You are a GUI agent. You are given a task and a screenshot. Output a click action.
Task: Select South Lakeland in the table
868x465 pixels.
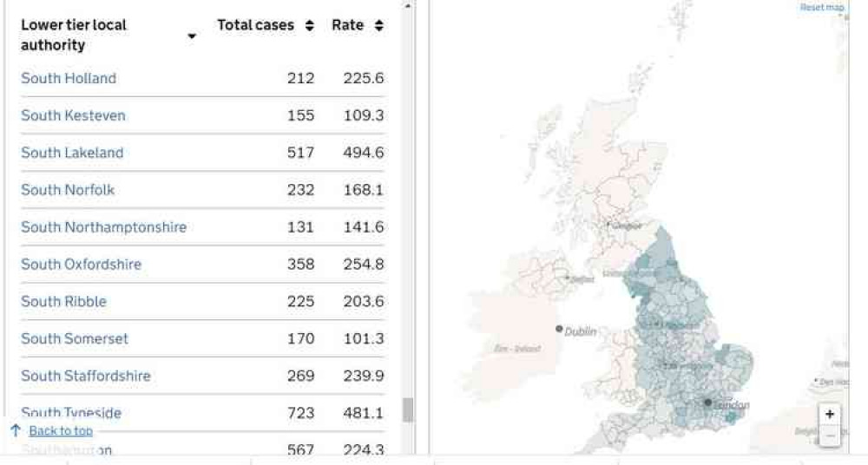pyautogui.click(x=72, y=153)
